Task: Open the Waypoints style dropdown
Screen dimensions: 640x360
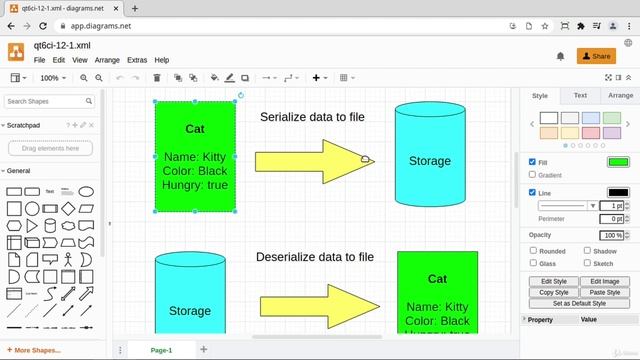Action: 291,78
